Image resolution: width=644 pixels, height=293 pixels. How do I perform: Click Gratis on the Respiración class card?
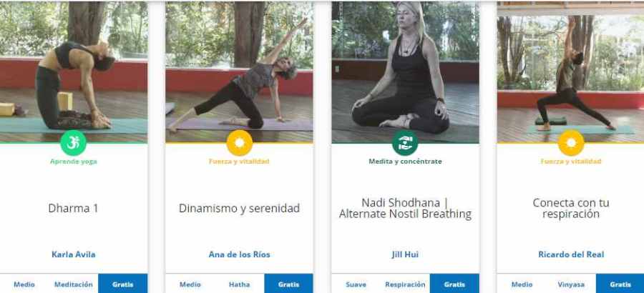(x=454, y=284)
